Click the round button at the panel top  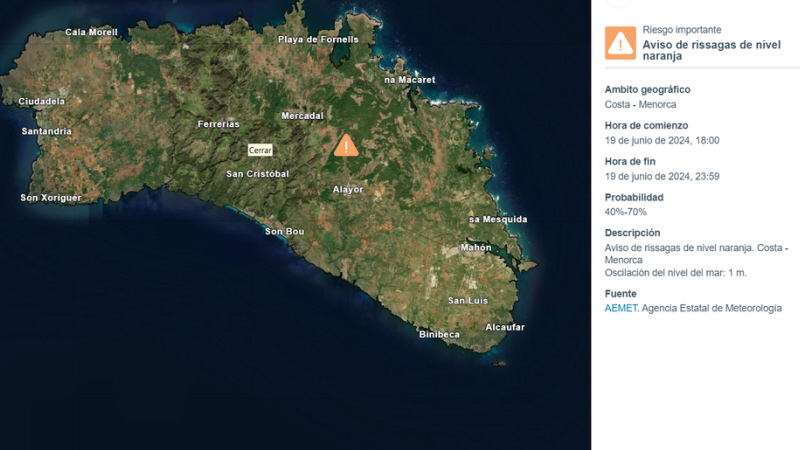(x=620, y=3)
